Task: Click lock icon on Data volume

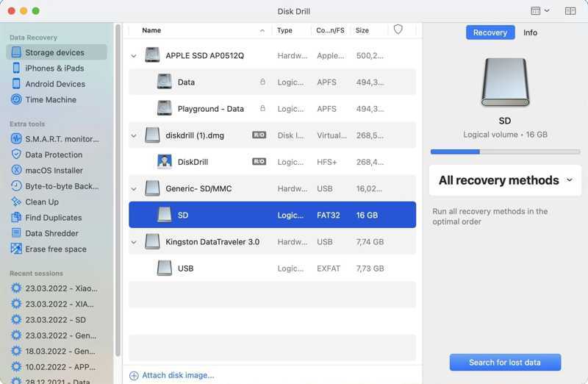Action: click(262, 82)
